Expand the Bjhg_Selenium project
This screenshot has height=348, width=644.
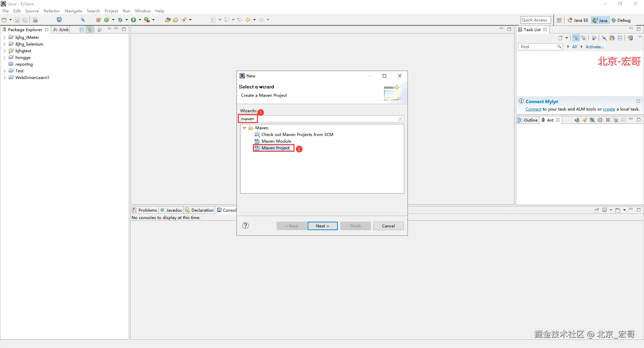4,44
